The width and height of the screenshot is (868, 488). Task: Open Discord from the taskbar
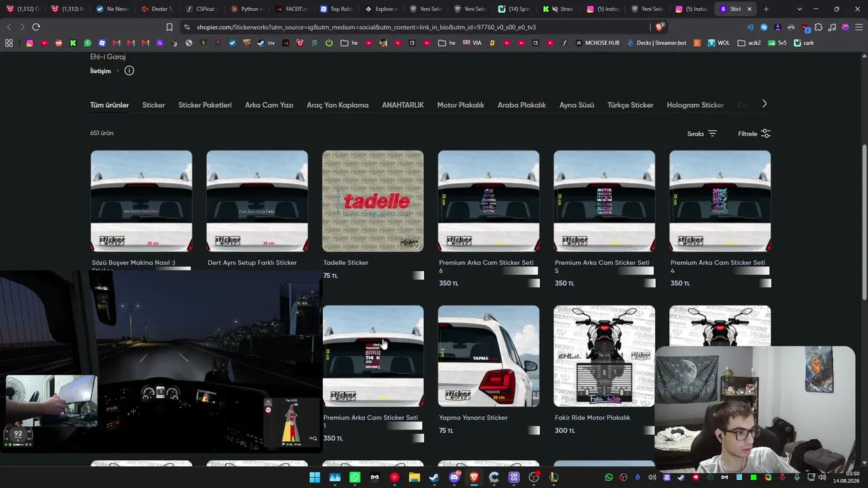454,478
